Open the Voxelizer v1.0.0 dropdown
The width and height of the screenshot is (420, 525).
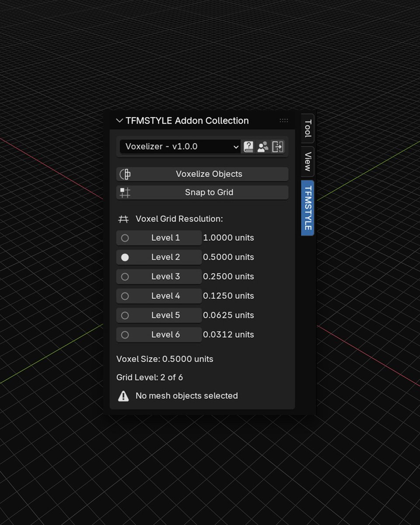179,147
